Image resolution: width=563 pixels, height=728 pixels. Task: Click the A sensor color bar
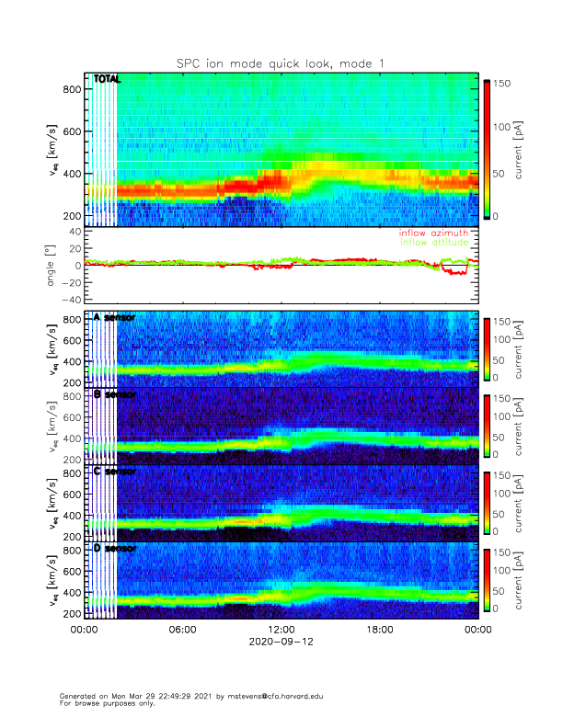pos(488,347)
